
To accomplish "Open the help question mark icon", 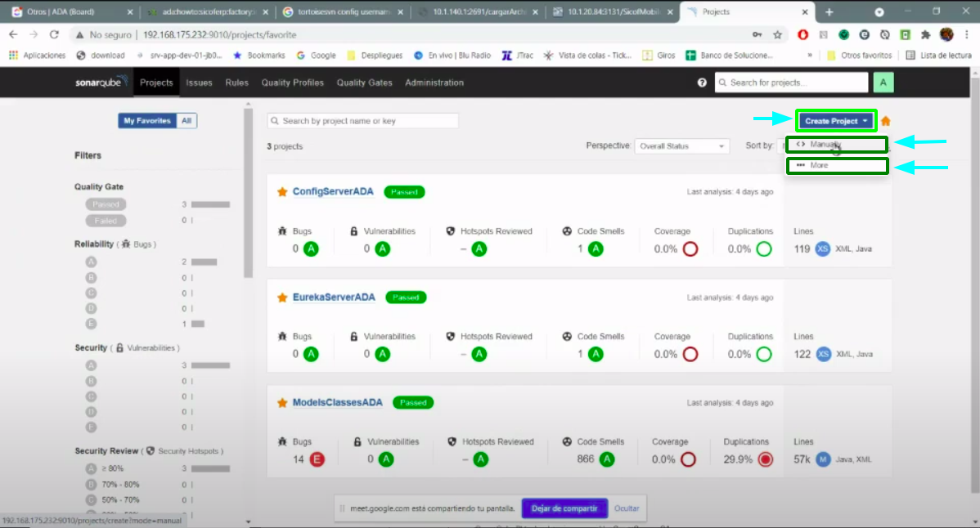I will pyautogui.click(x=702, y=83).
